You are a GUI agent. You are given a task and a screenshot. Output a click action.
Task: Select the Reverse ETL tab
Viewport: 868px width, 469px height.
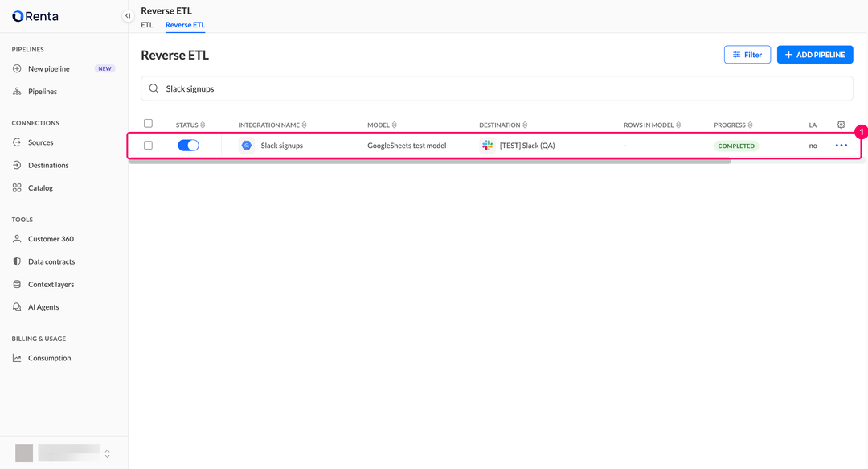click(185, 25)
